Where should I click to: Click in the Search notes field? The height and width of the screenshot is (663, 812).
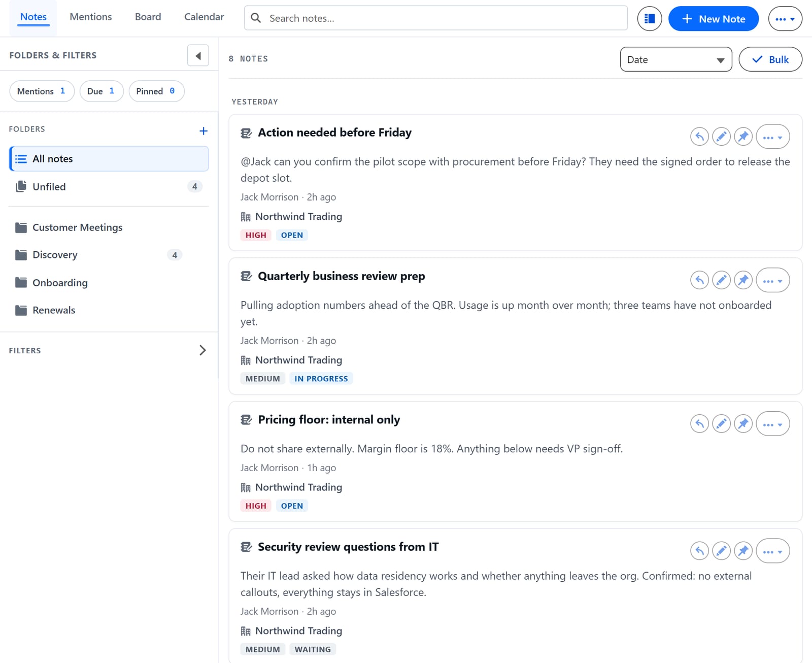[x=436, y=18]
